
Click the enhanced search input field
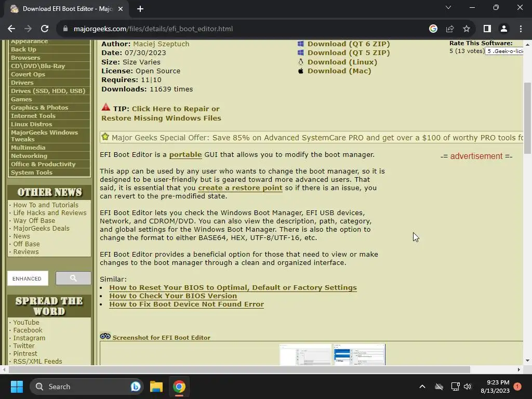coord(28,278)
